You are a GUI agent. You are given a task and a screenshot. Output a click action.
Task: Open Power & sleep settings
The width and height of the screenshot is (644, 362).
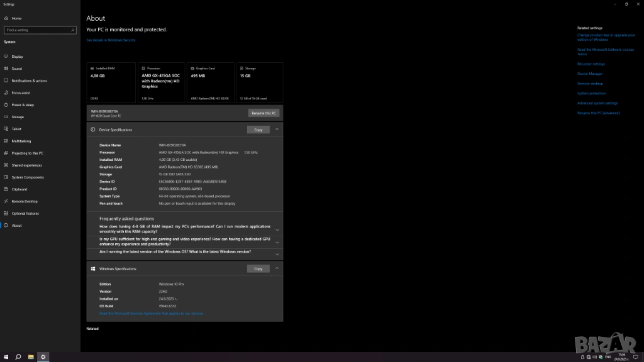pyautogui.click(x=23, y=105)
